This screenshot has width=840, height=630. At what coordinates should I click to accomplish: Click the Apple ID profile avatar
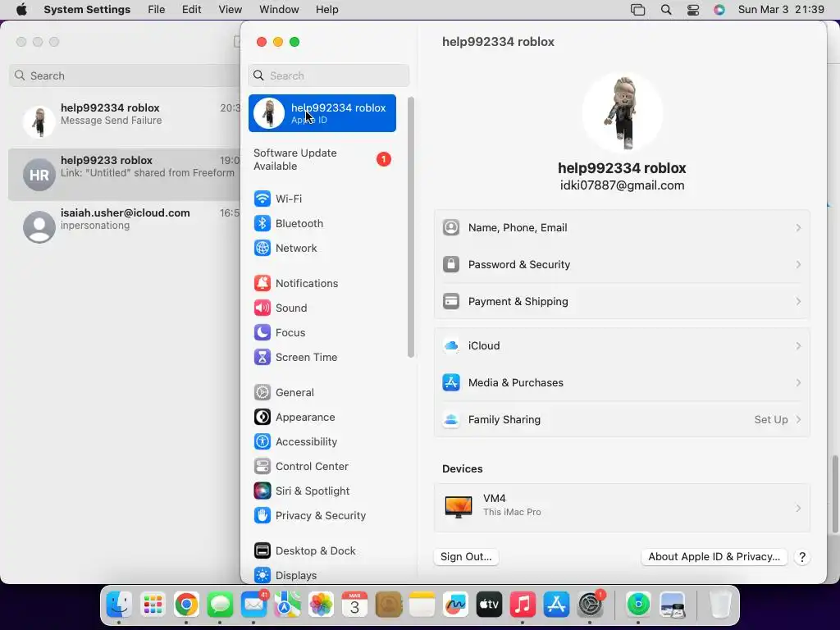pos(622,113)
